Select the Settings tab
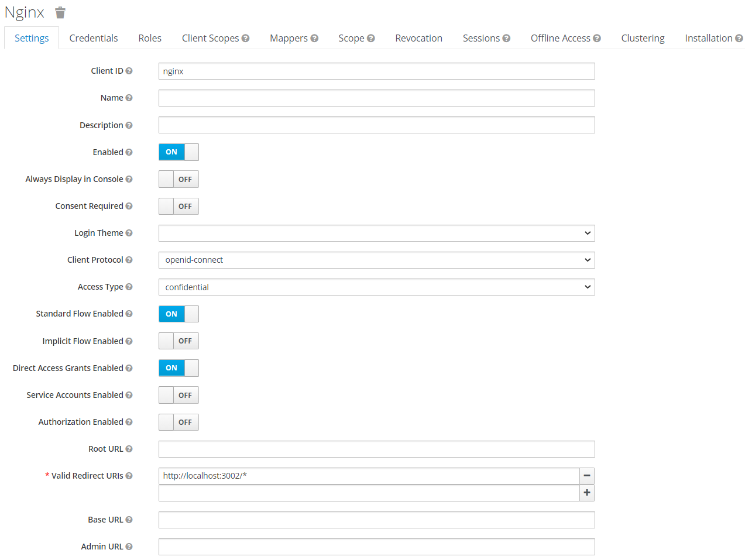The width and height of the screenshot is (745, 560). click(x=32, y=38)
